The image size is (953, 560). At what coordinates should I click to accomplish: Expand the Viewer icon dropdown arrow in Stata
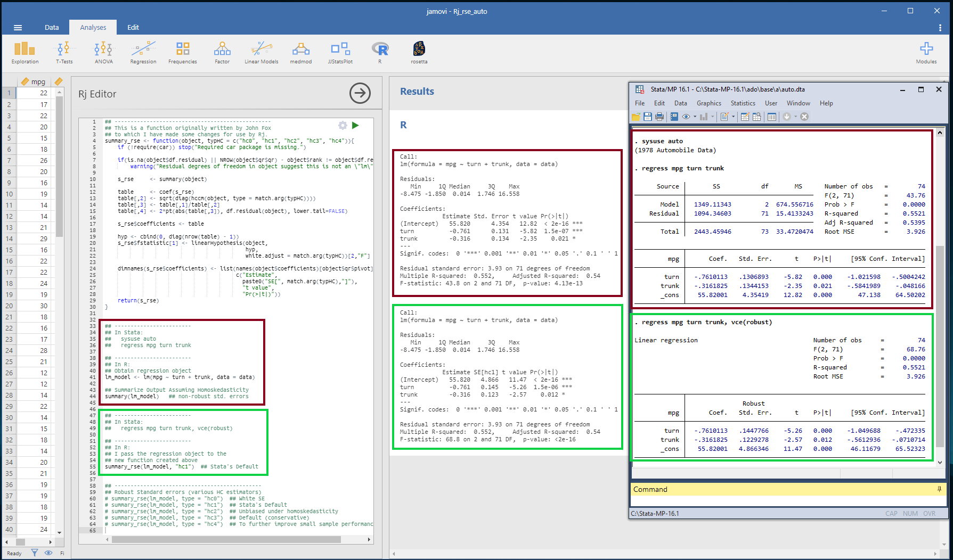695,117
